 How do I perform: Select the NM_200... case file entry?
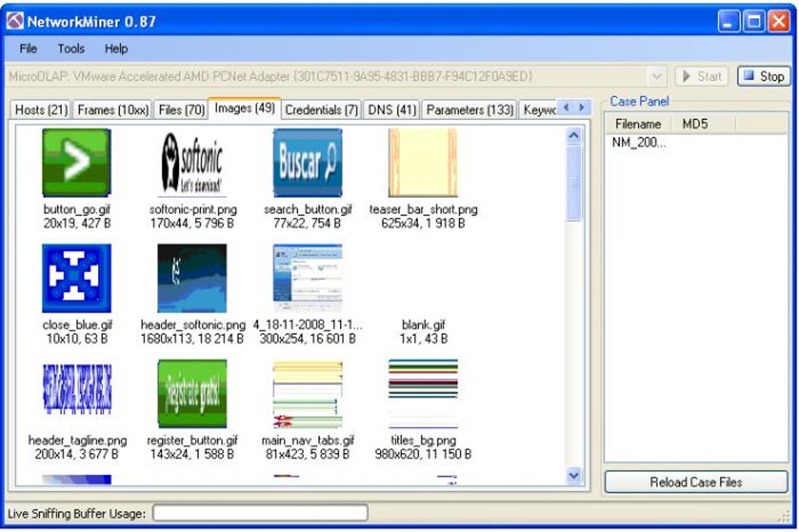click(638, 142)
